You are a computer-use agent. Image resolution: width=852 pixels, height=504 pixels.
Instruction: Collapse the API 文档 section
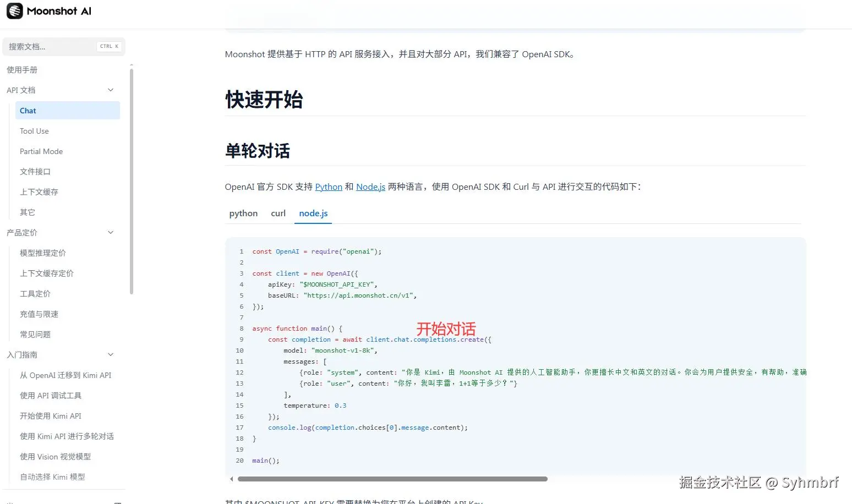click(110, 90)
